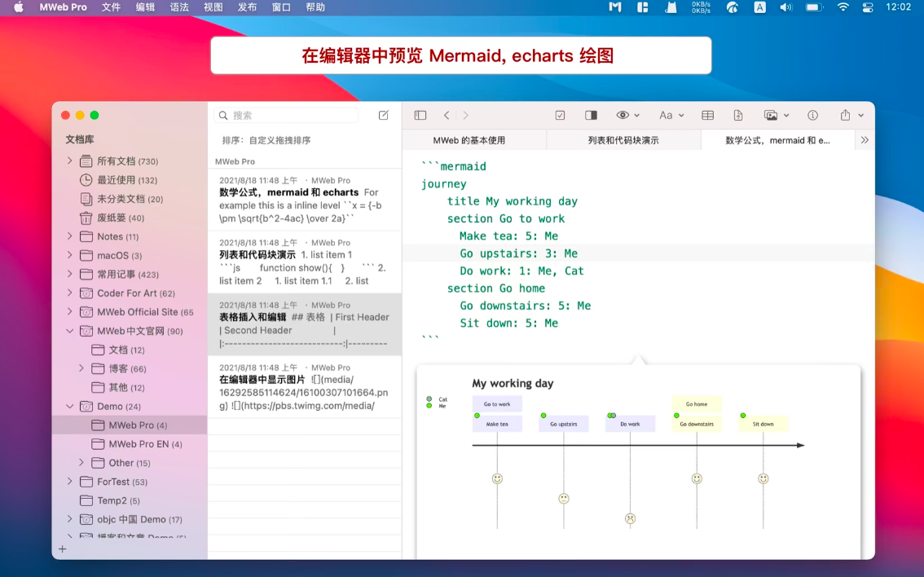Toggle the sidebar panel icon in toolbar
The height and width of the screenshot is (577, 924).
[x=420, y=116]
